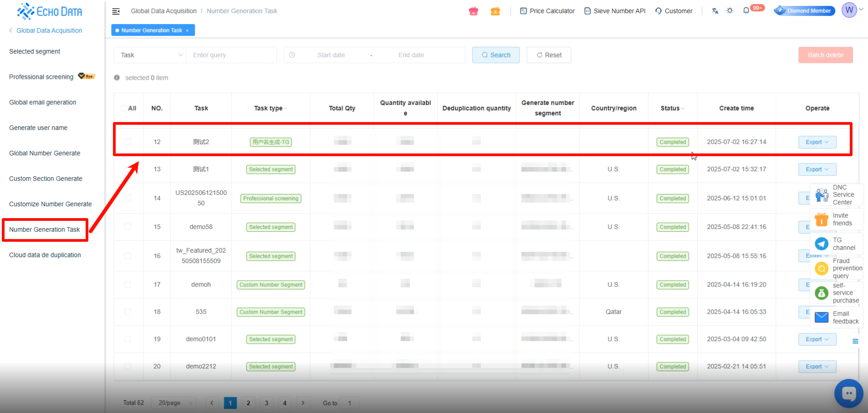Viewport: 868px width, 413px height.
Task: Click the Enter query input field
Action: (x=231, y=55)
